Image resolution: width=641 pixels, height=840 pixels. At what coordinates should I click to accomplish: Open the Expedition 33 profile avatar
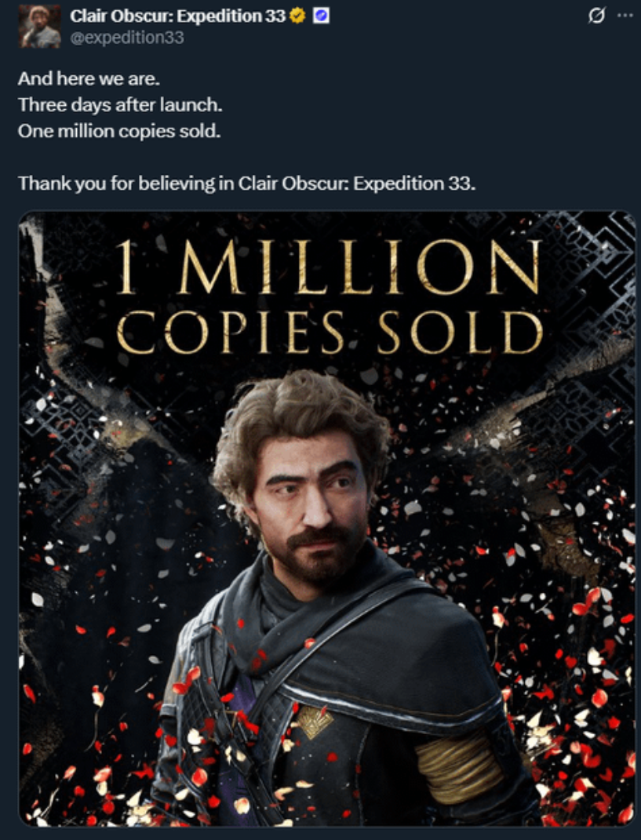click(40, 26)
